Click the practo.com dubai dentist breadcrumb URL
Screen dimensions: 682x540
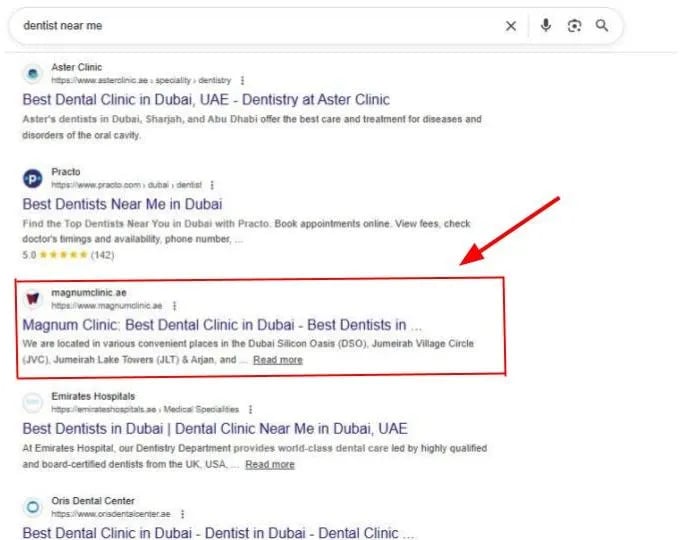tap(127, 185)
